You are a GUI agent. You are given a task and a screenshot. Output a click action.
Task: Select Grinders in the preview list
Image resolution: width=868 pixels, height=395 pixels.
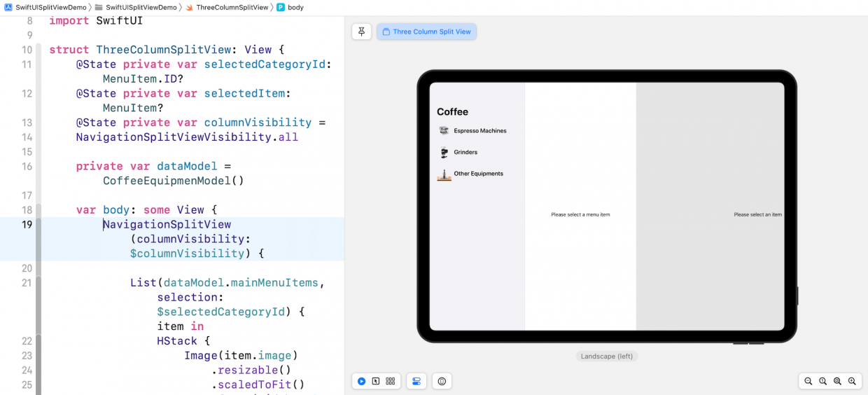click(465, 152)
